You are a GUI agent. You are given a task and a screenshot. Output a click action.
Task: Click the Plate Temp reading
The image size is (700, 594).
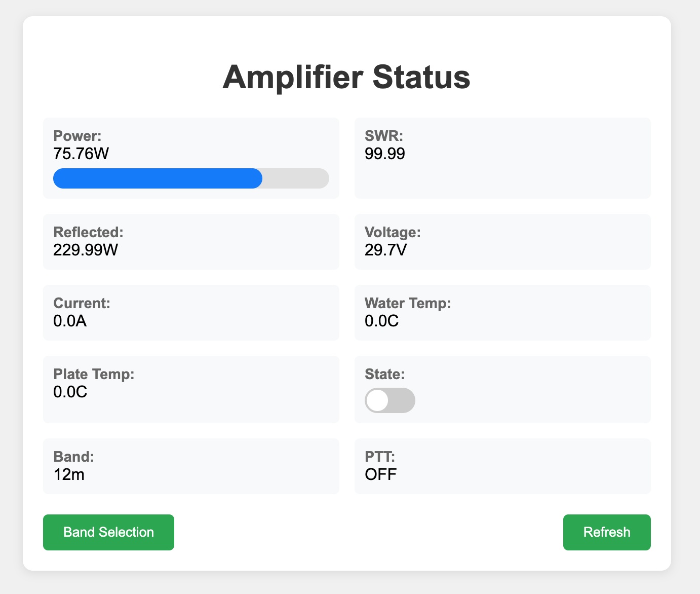click(70, 392)
